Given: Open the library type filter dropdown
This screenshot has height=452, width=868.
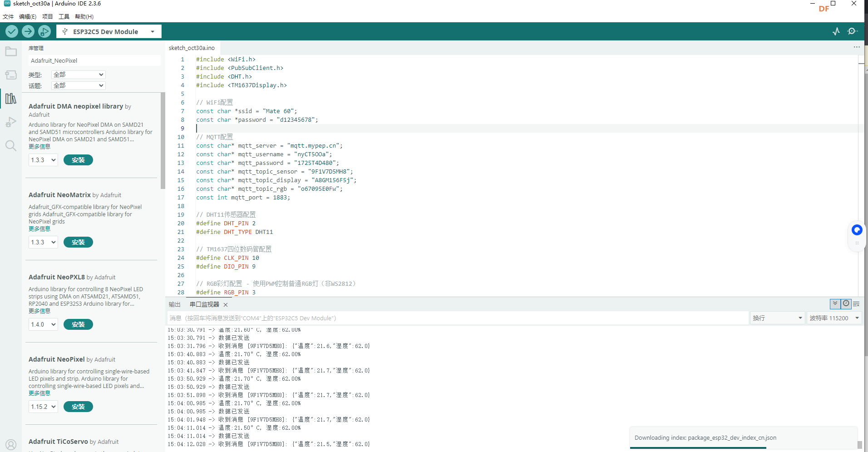Looking at the screenshot, I should tap(79, 75).
